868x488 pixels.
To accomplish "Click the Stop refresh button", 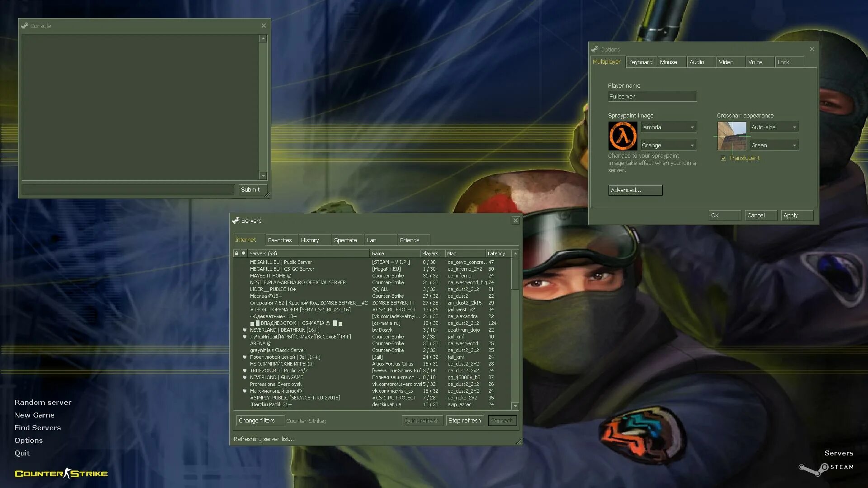I will (465, 421).
